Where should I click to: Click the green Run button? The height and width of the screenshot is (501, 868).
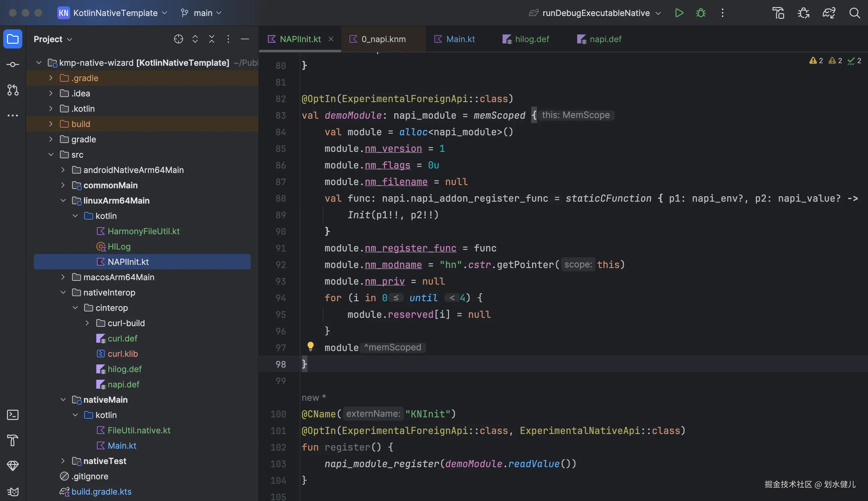679,13
